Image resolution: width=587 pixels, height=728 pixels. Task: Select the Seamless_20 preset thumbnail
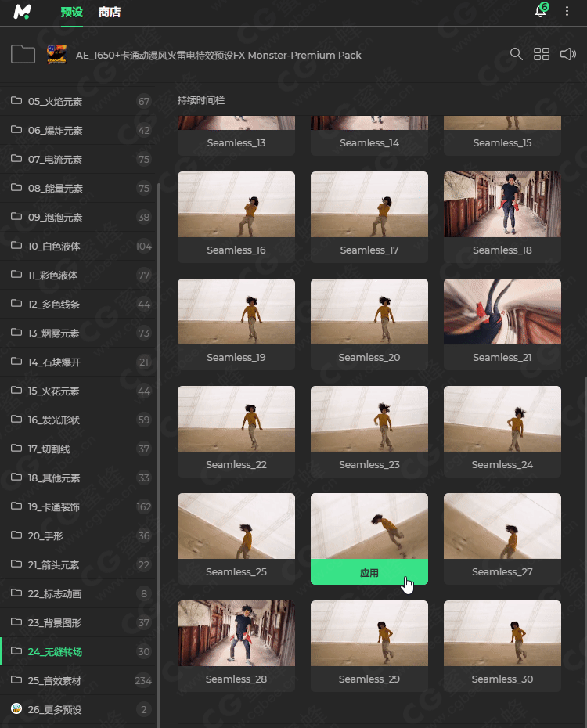coord(369,312)
